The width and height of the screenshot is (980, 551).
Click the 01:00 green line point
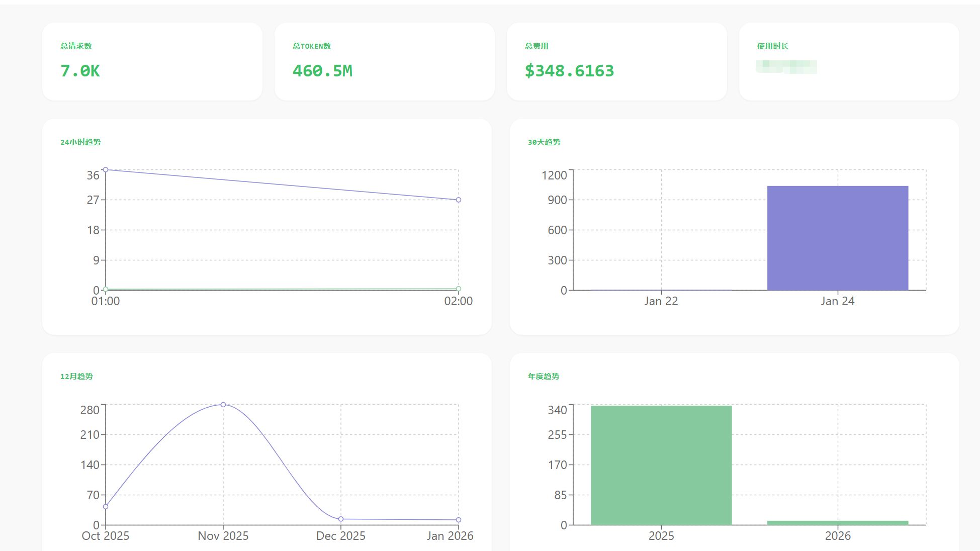106,289
